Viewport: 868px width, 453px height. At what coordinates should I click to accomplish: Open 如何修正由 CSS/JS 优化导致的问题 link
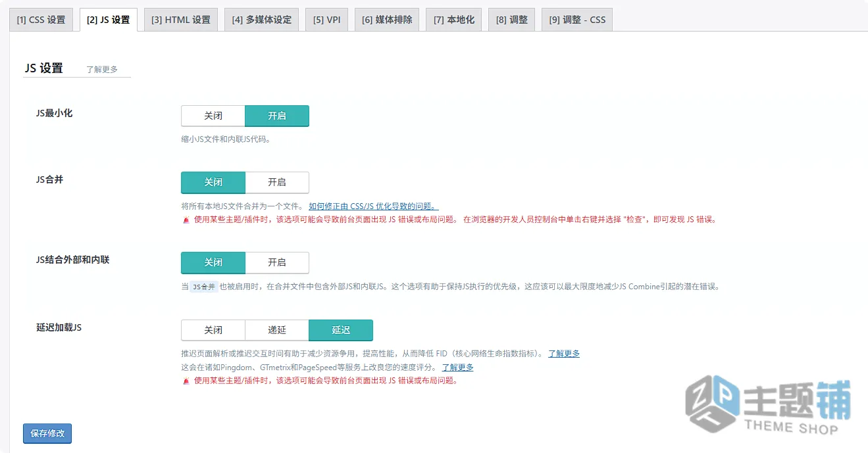[374, 206]
